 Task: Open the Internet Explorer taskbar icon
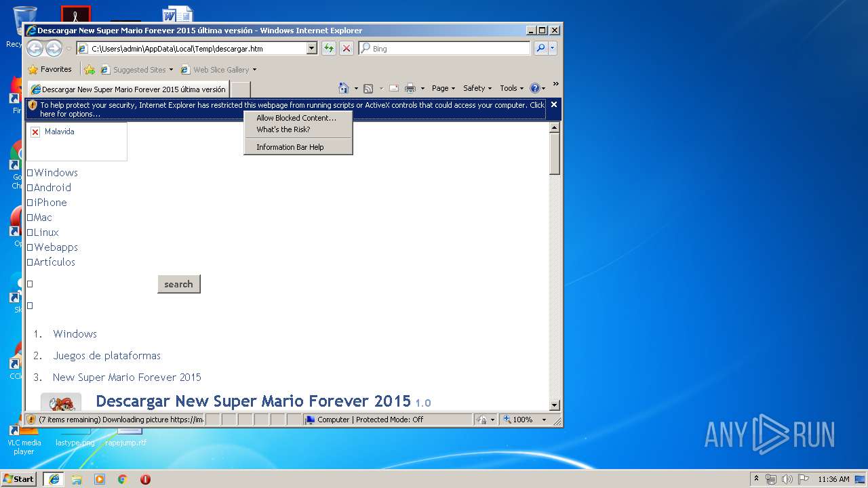click(54, 479)
